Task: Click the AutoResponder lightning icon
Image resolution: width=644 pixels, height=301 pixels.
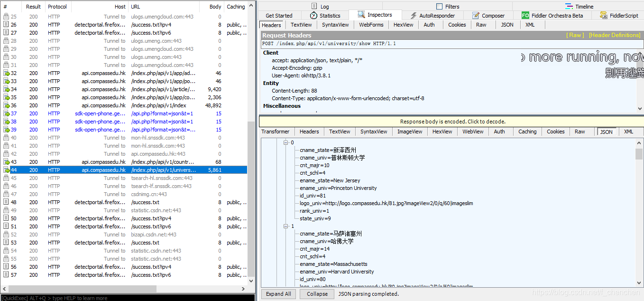Action: pyautogui.click(x=414, y=16)
